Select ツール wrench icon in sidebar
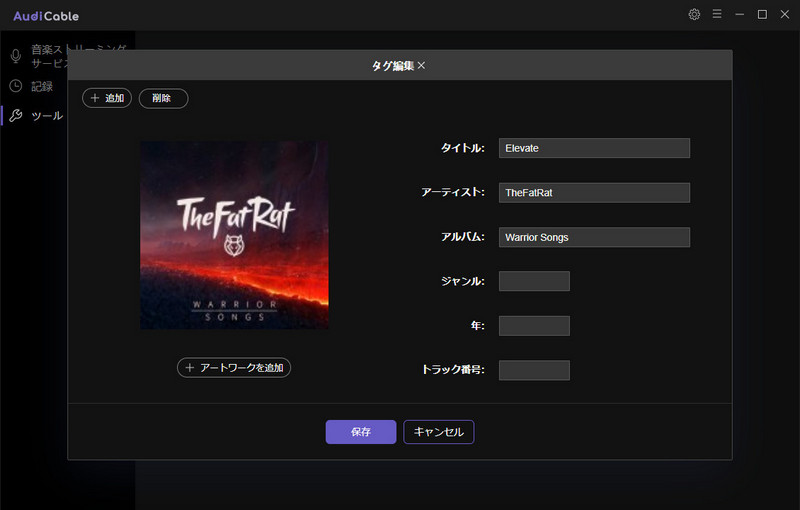This screenshot has height=510, width=800. 16,115
